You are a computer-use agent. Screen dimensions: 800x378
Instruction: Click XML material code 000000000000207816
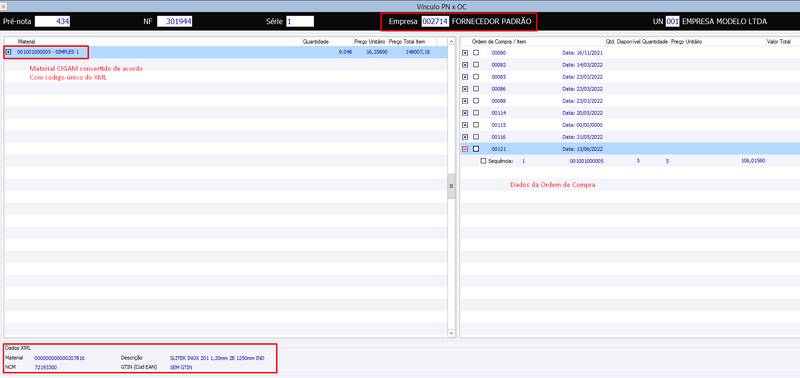(x=60, y=358)
